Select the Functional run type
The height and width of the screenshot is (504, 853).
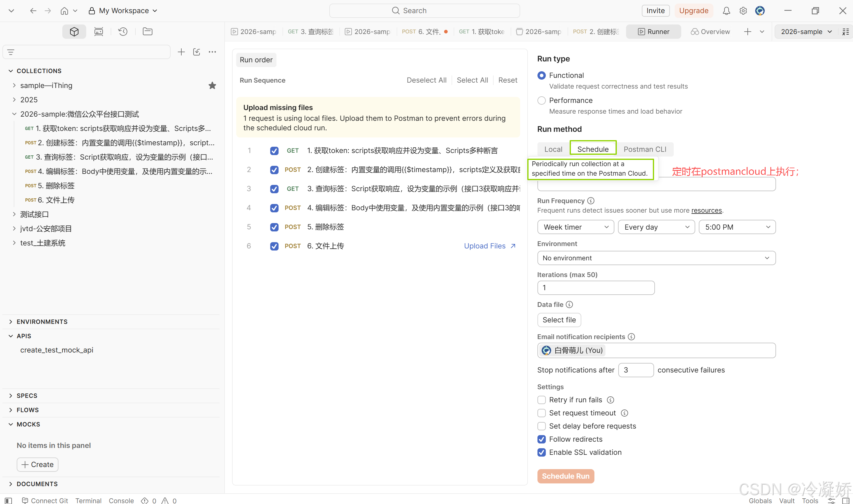tap(542, 75)
